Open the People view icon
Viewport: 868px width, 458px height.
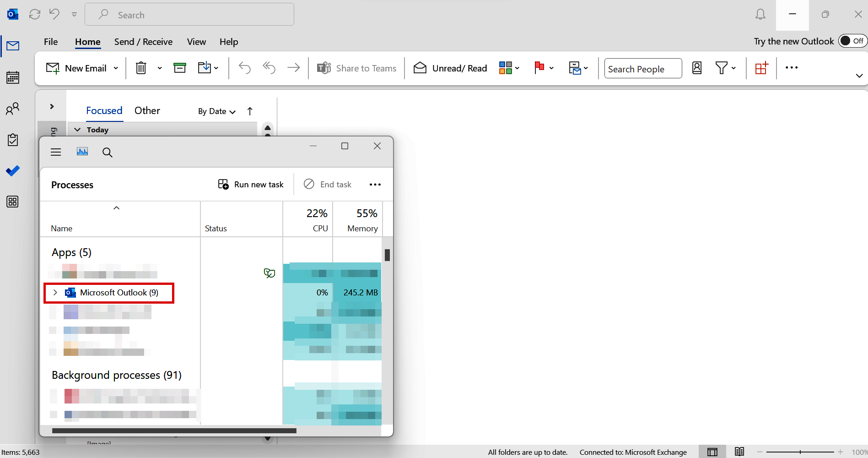[12, 109]
